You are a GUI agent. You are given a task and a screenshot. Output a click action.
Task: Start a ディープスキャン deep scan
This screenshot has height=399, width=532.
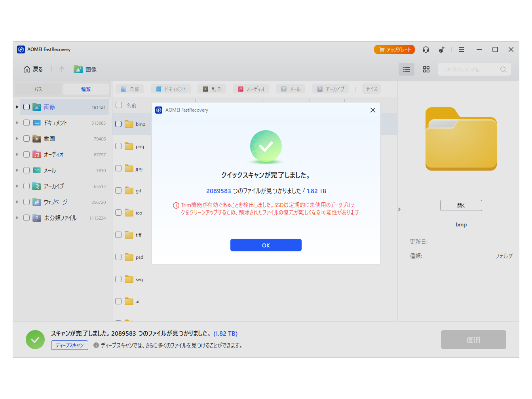pos(70,345)
